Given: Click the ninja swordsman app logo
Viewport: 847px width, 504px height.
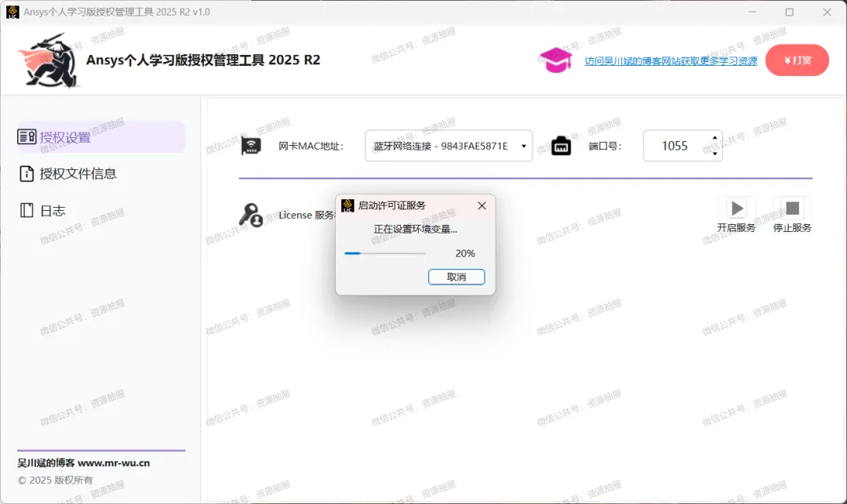Looking at the screenshot, I should coord(49,60).
